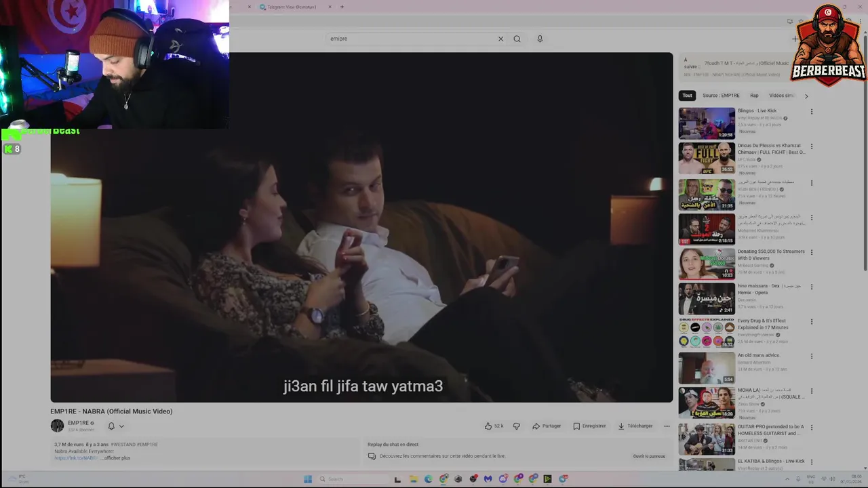Open EMP1RE channel avatar
Screen dimensions: 868x488
(57, 426)
